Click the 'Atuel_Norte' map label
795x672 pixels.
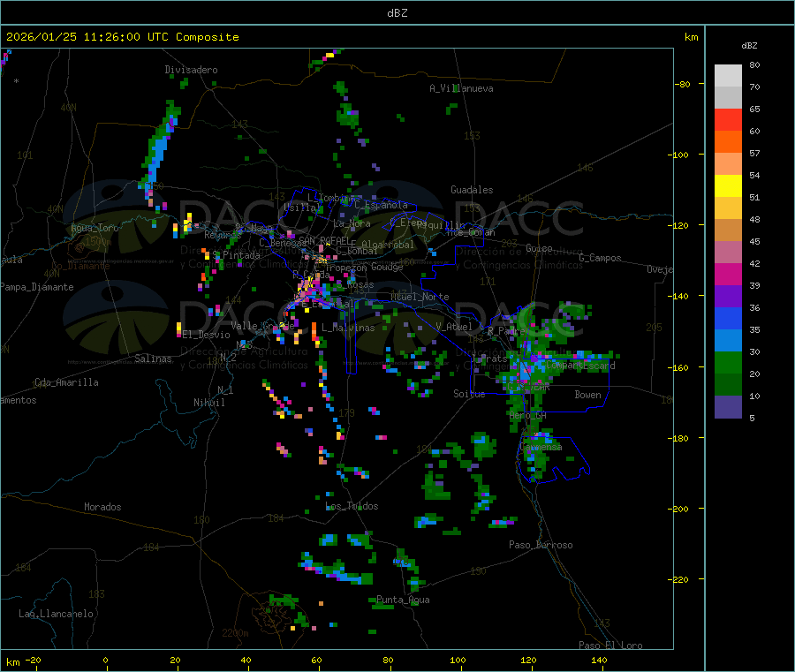click(x=420, y=297)
